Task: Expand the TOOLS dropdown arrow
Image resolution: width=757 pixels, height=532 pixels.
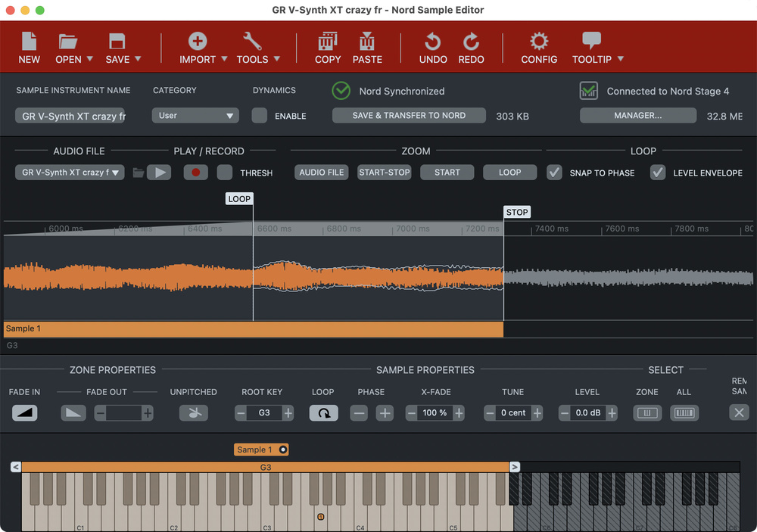Action: point(276,59)
